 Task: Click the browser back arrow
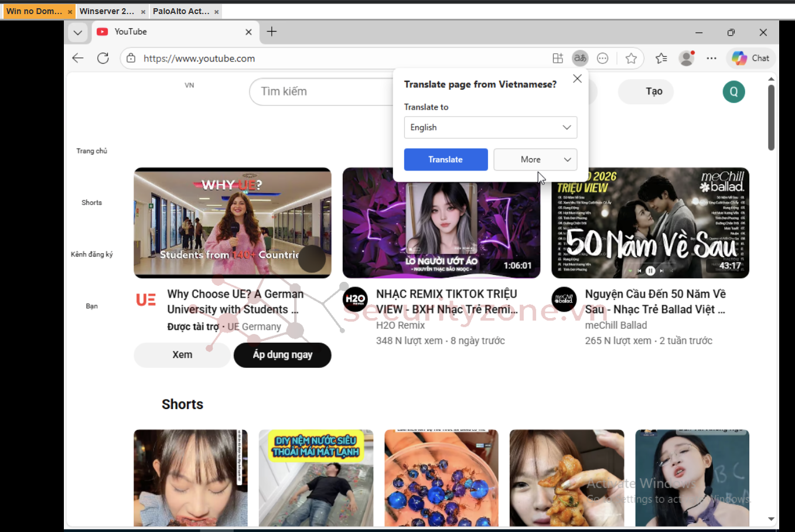78,58
